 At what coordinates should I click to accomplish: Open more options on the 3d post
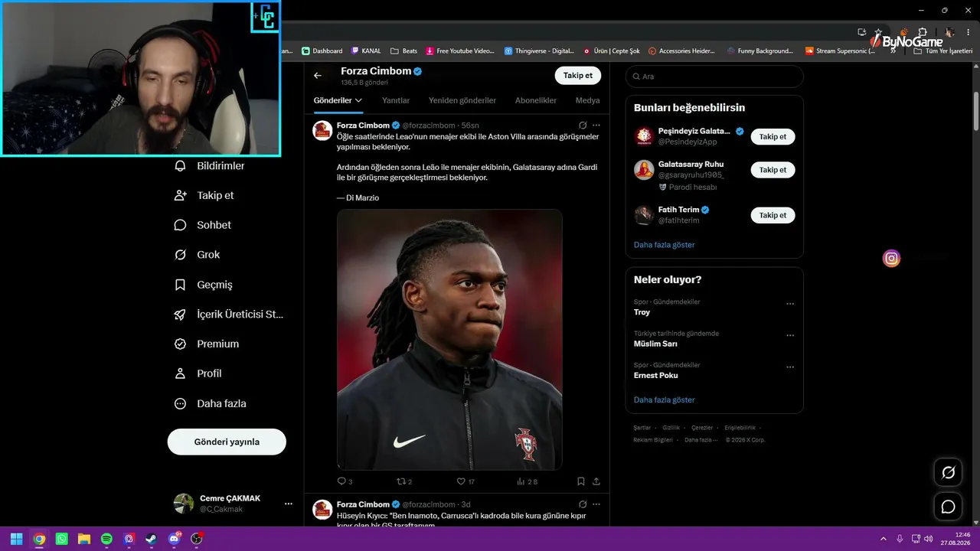pos(596,504)
